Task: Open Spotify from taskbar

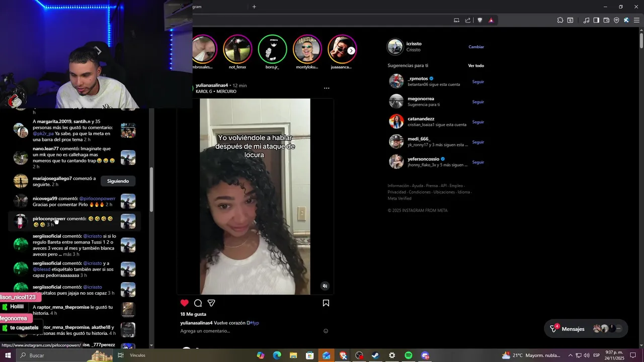Action: pyautogui.click(x=409, y=355)
